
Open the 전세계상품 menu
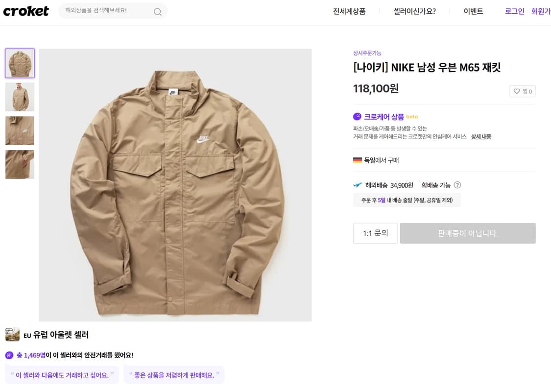coord(348,11)
